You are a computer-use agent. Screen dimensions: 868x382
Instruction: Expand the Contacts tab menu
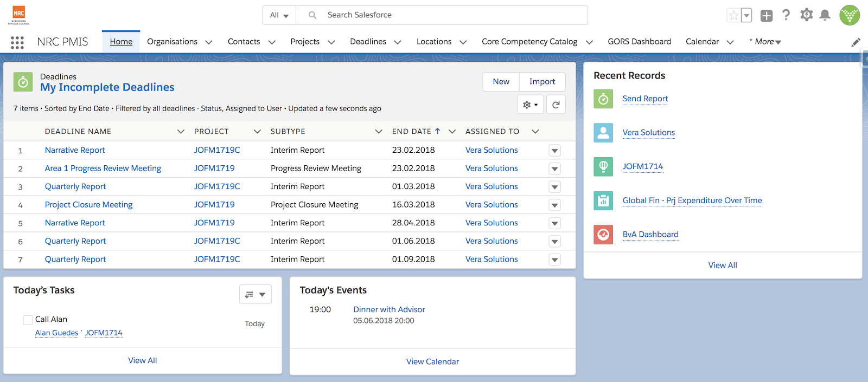pyautogui.click(x=272, y=42)
